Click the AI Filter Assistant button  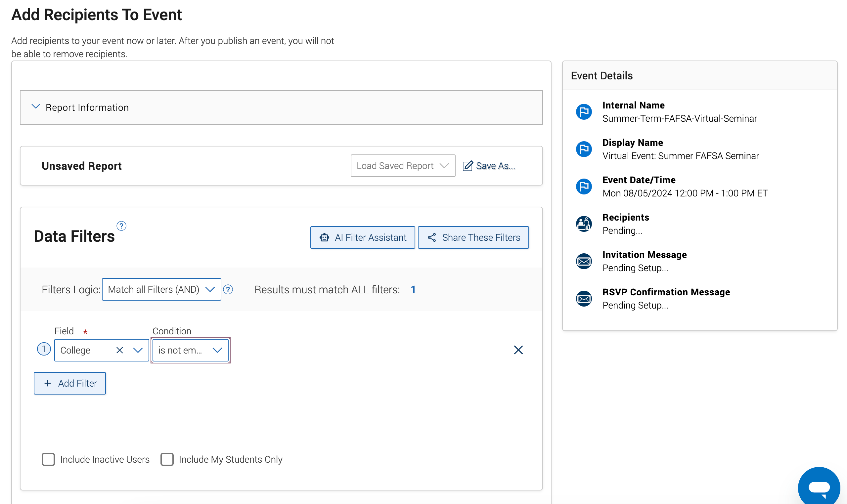tap(363, 237)
